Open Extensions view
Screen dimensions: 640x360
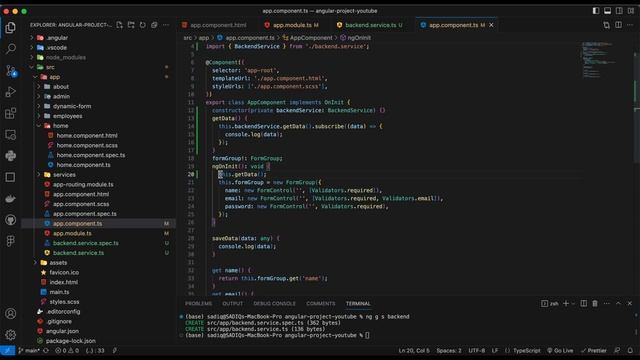point(11,113)
